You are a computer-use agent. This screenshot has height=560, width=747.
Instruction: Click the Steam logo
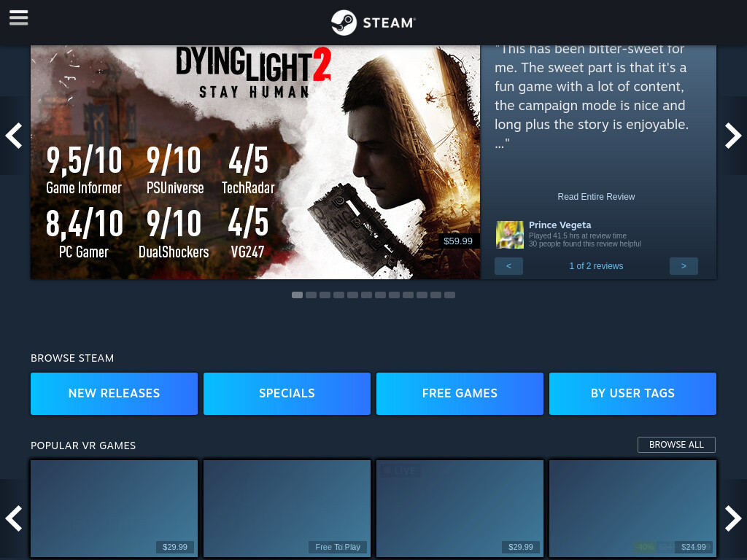(373, 23)
